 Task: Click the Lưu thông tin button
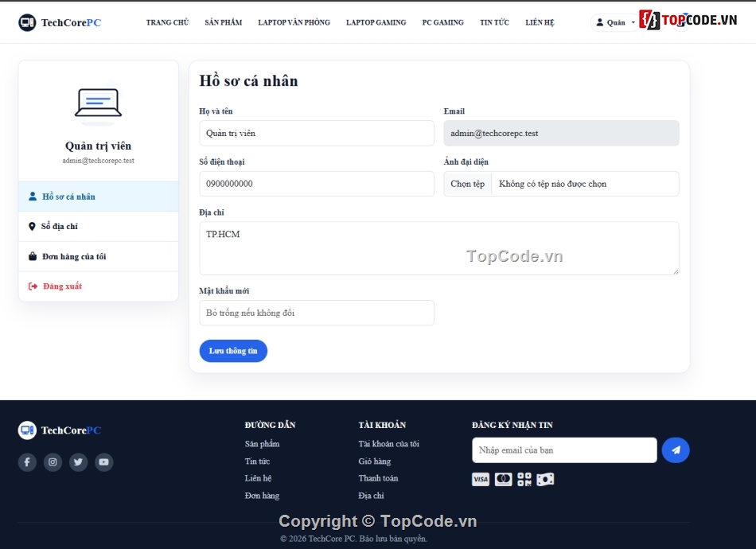[x=233, y=351]
